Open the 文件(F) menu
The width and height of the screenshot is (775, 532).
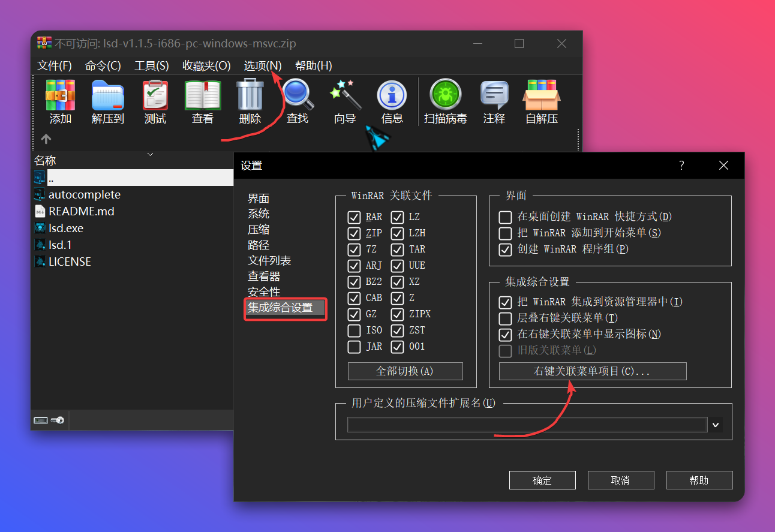(55, 65)
